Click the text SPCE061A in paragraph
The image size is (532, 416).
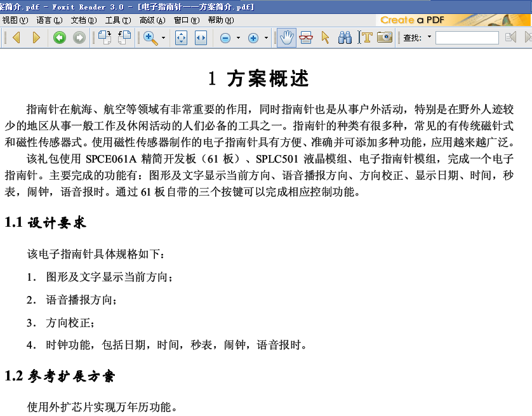click(111, 159)
